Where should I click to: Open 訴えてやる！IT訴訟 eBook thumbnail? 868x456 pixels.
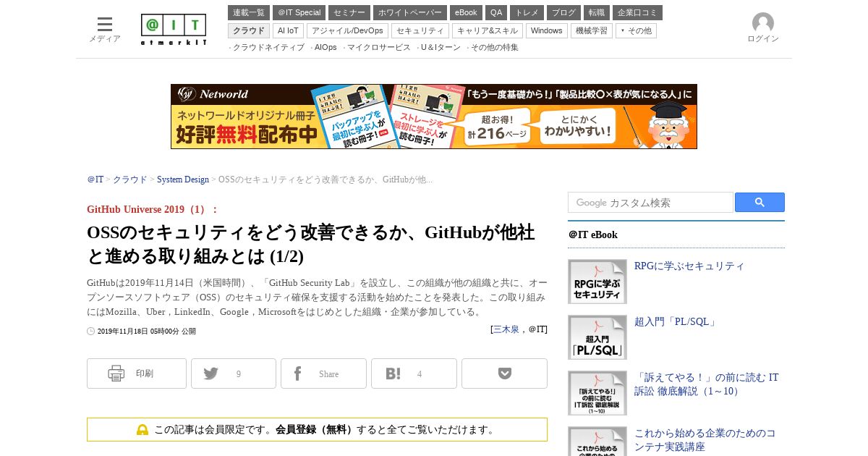(597, 393)
